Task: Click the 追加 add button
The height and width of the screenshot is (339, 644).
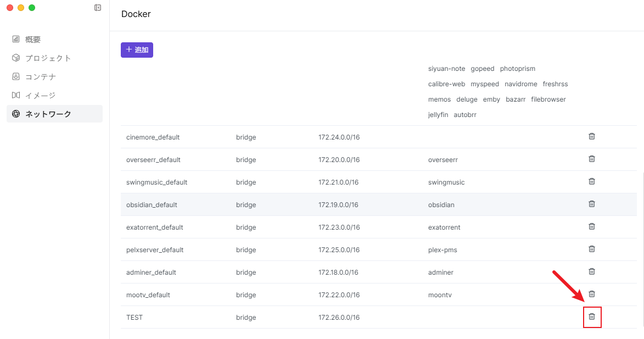Action: click(x=137, y=49)
